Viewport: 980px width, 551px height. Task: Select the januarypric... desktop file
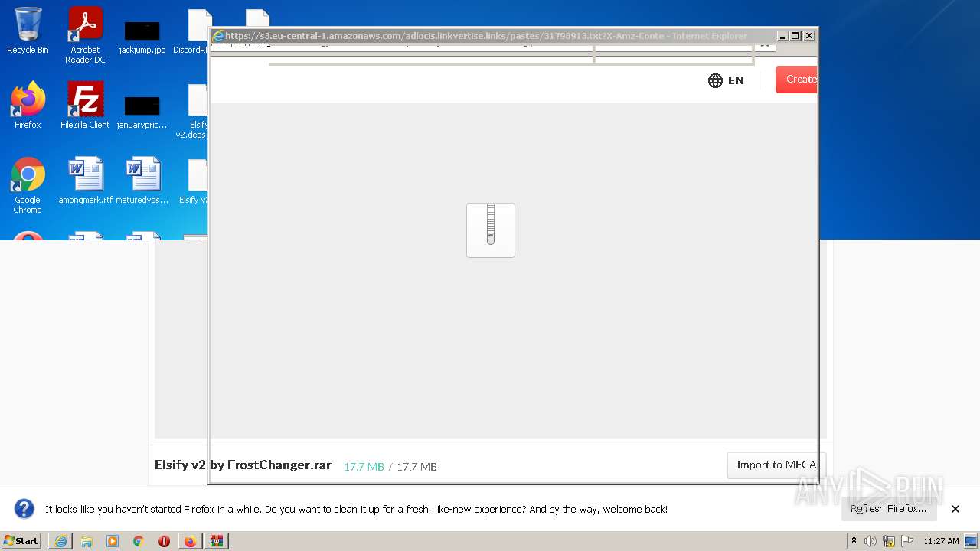pyautogui.click(x=142, y=111)
